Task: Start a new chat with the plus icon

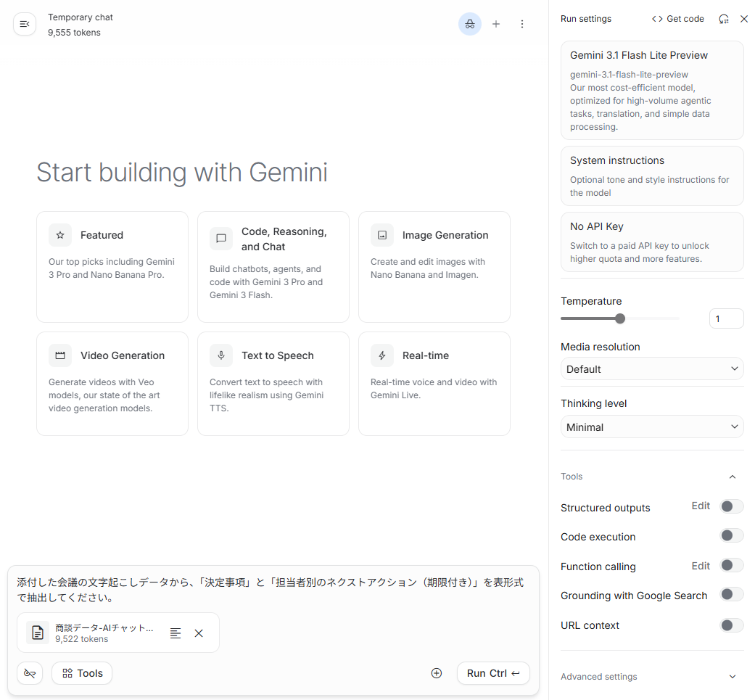Action: pyautogui.click(x=496, y=24)
